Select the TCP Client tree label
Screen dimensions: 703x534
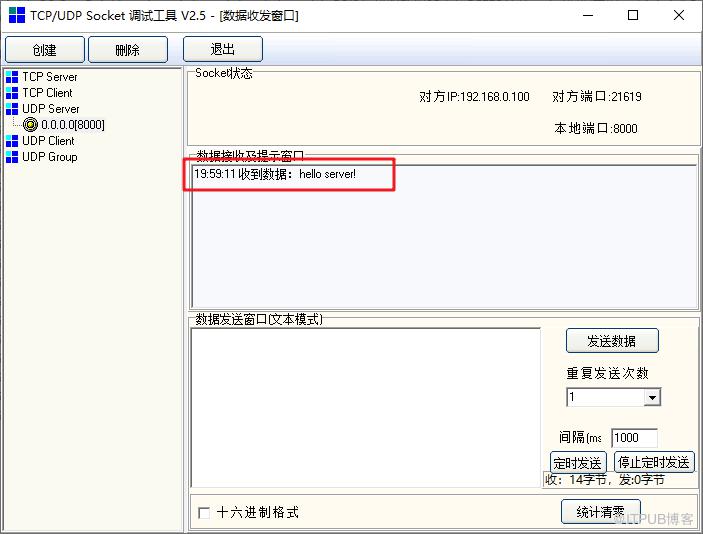47,93
